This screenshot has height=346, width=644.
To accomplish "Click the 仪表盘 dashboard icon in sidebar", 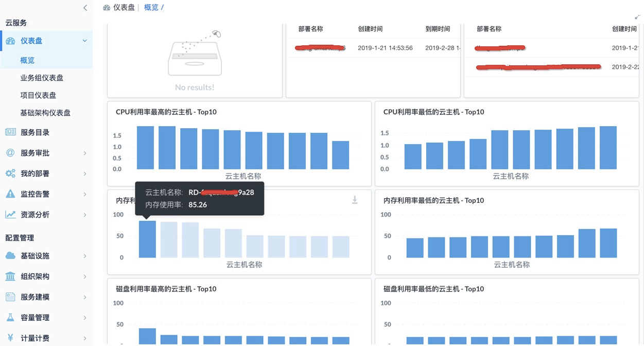I will pos(10,41).
